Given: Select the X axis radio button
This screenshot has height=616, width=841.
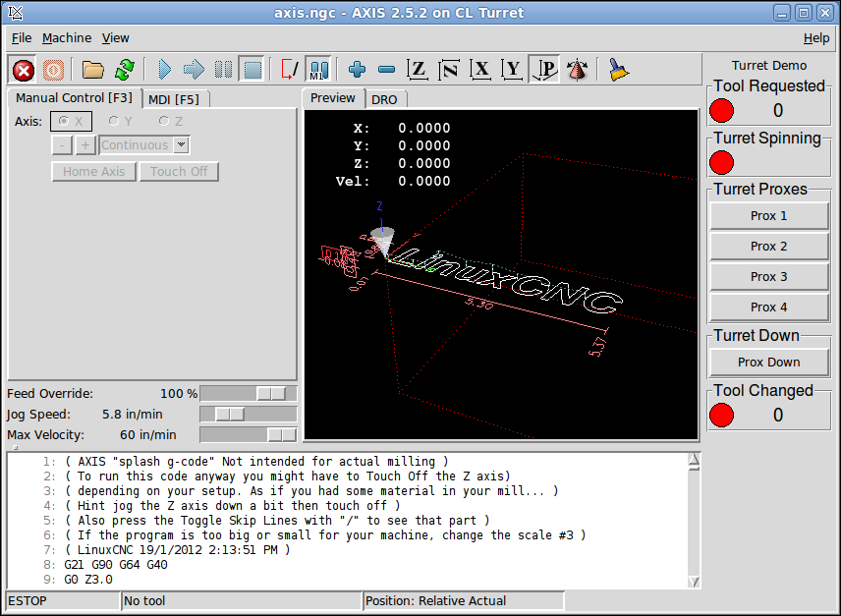Looking at the screenshot, I should point(71,121).
